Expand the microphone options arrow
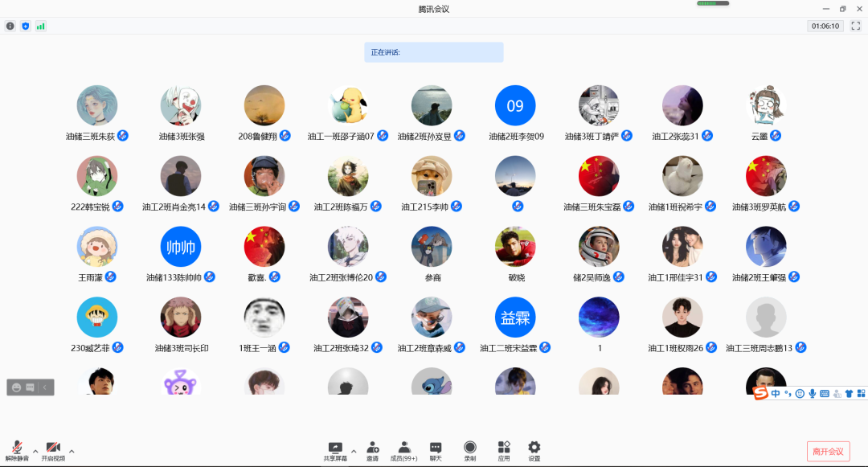The height and width of the screenshot is (467, 868). (x=35, y=451)
